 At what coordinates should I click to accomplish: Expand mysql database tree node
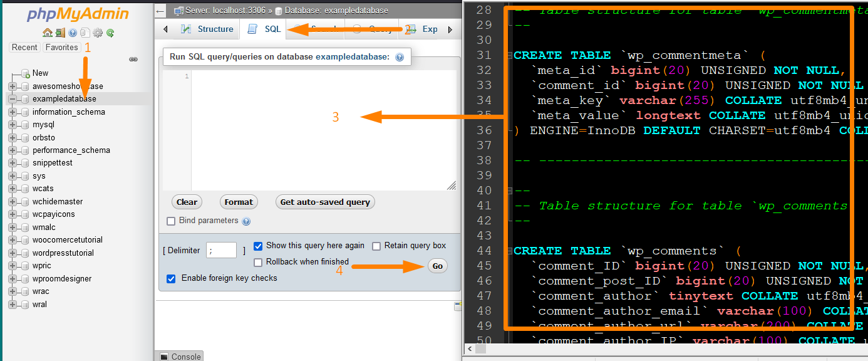click(13, 125)
